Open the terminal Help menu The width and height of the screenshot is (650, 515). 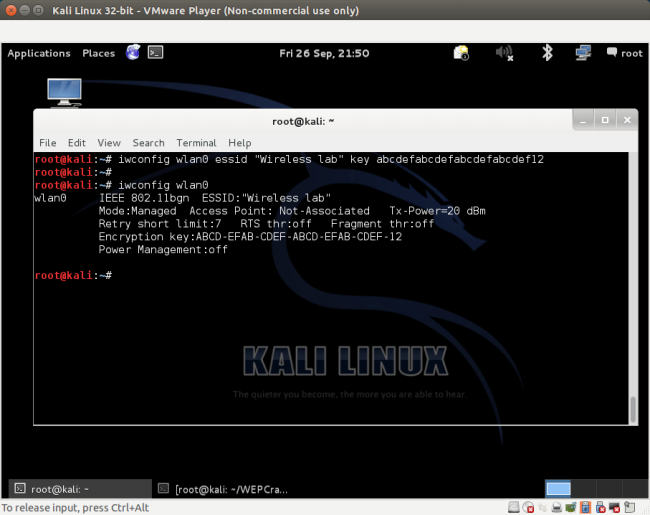pyautogui.click(x=240, y=143)
